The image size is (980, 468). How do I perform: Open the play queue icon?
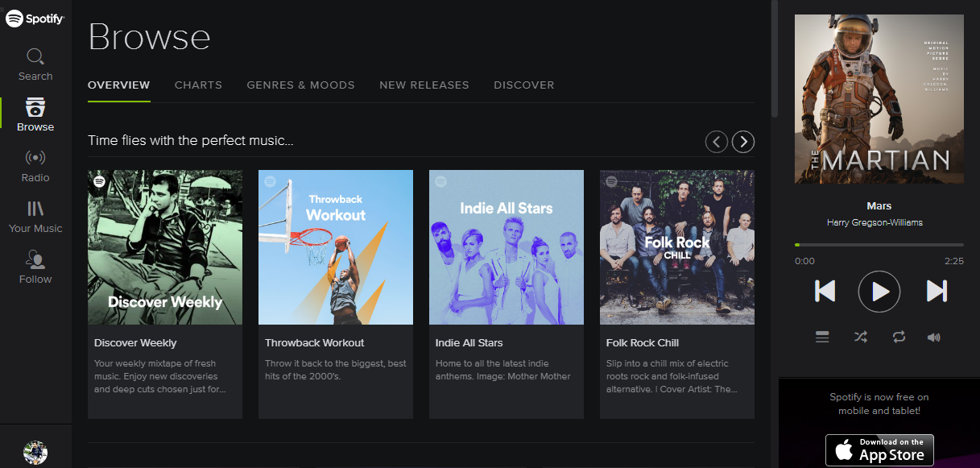click(x=822, y=338)
